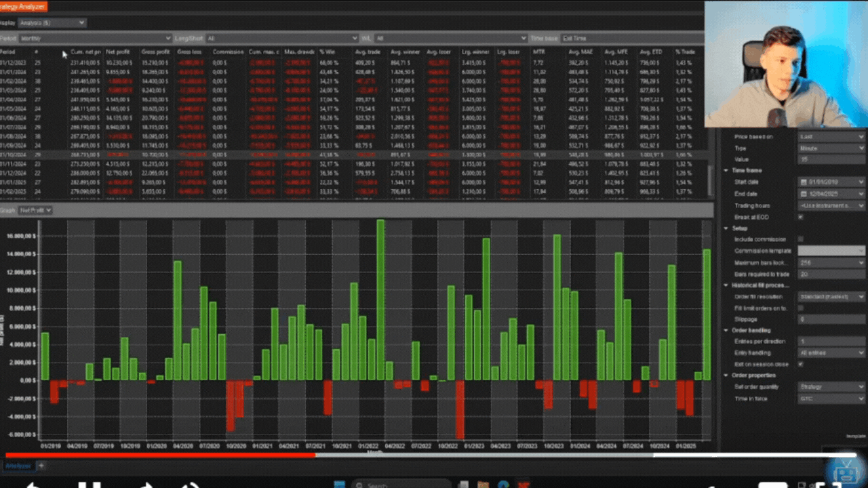Sort by % Win column header
Screen dimensions: 868x488
328,52
